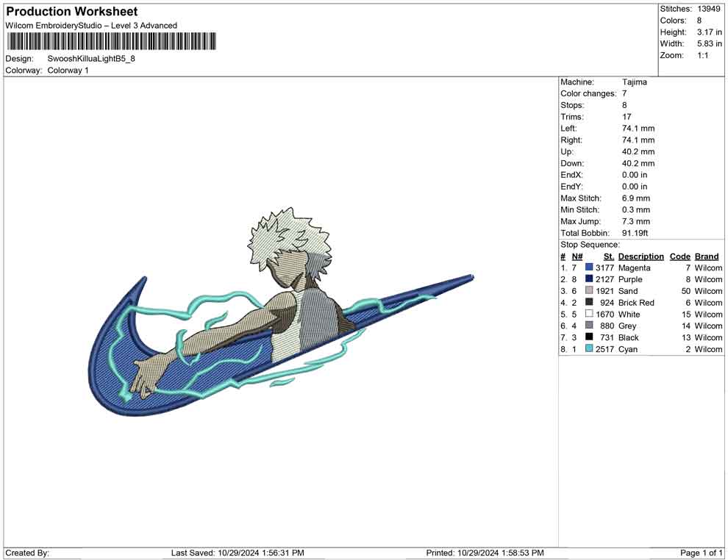Viewport: 728px width, 560px height.
Task: Click the barcode under the worksheet title
Action: click(111, 41)
